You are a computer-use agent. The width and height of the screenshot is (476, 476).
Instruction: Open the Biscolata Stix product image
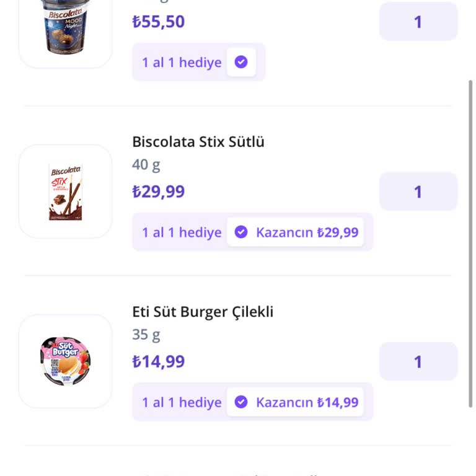[66, 192]
